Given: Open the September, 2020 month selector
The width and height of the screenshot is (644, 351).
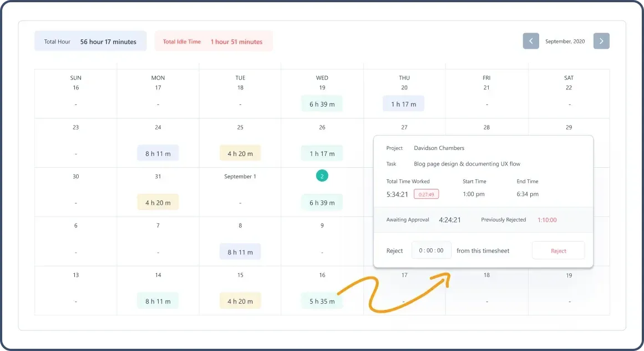Looking at the screenshot, I should pyautogui.click(x=565, y=41).
